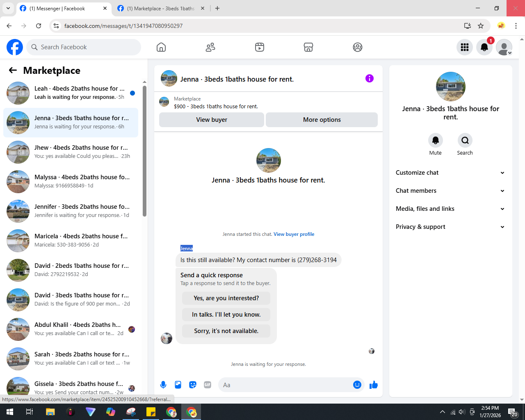Click the browser address bar URL
This screenshot has width=525, height=420.
click(123, 26)
